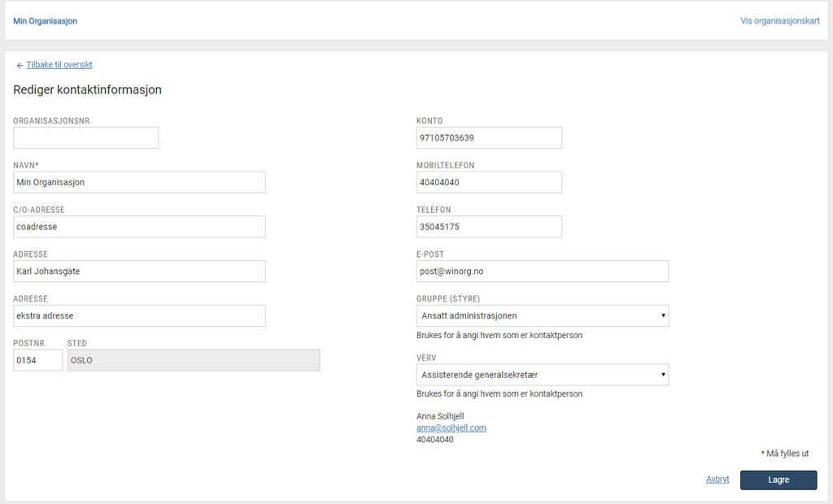Screen dimensions: 833x504
Task: Click the STED field label
Action: coord(77,344)
